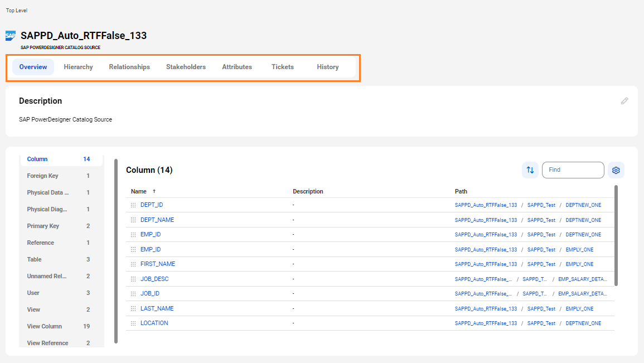Open the LOCATION column link

tap(154, 323)
